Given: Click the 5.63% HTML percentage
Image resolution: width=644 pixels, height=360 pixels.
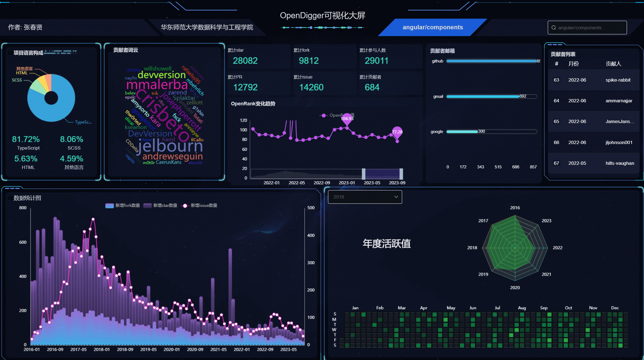Looking at the screenshot, I should pos(26,159).
